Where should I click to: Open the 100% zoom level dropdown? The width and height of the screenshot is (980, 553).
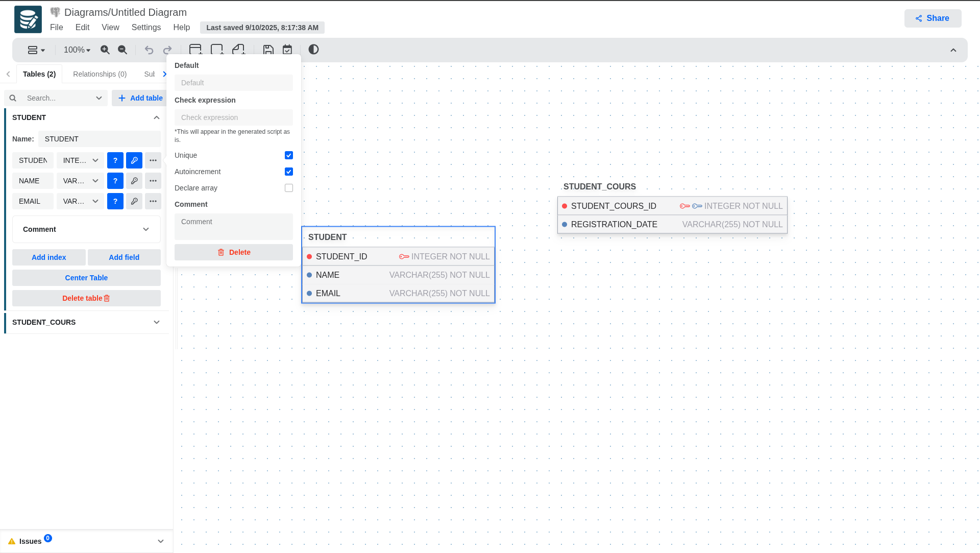pos(77,50)
